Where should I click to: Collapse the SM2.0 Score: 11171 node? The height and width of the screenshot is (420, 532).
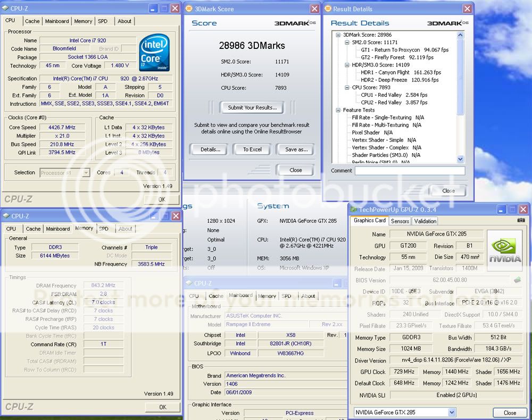coord(347,43)
